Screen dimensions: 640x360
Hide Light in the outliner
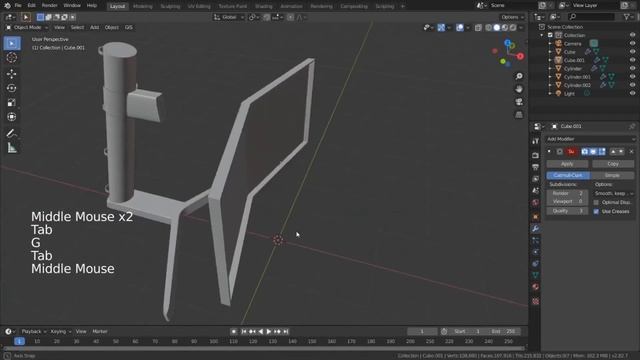[x=632, y=93]
